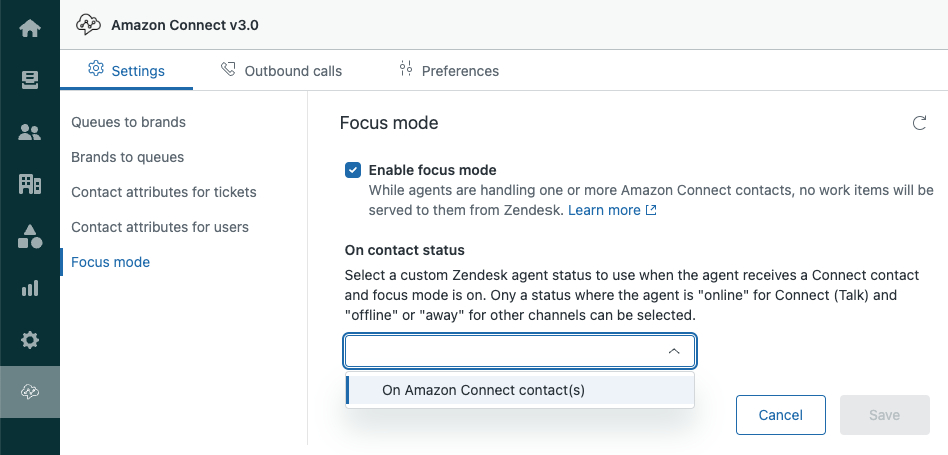This screenshot has height=455, width=948.
Task: Click the refresh icon beside Focus mode
Action: point(919,124)
